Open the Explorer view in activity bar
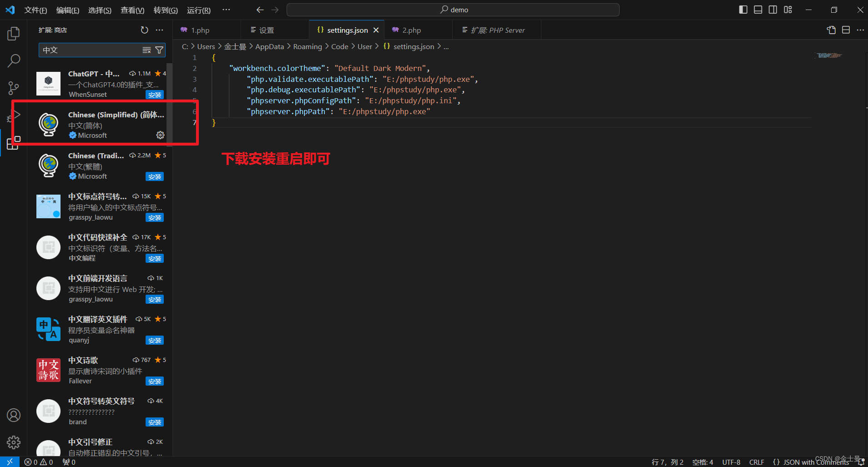The width and height of the screenshot is (868, 467). (14, 33)
